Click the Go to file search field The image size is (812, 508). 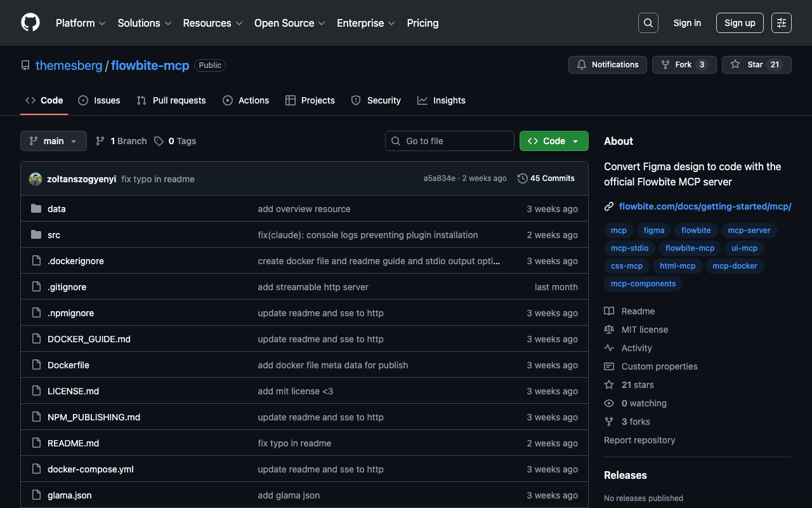pos(449,141)
